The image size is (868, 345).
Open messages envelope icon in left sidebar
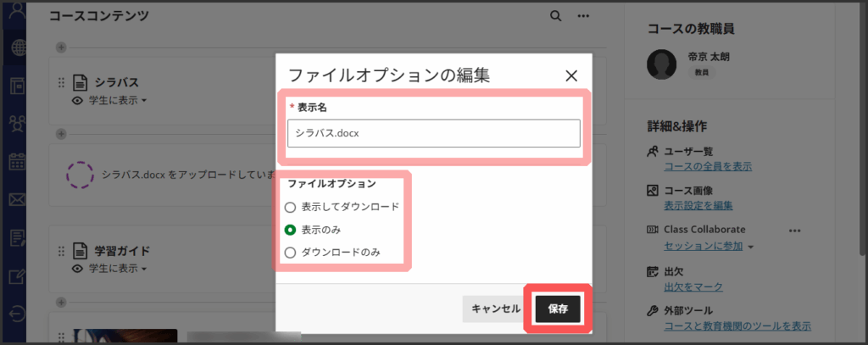tap(16, 200)
